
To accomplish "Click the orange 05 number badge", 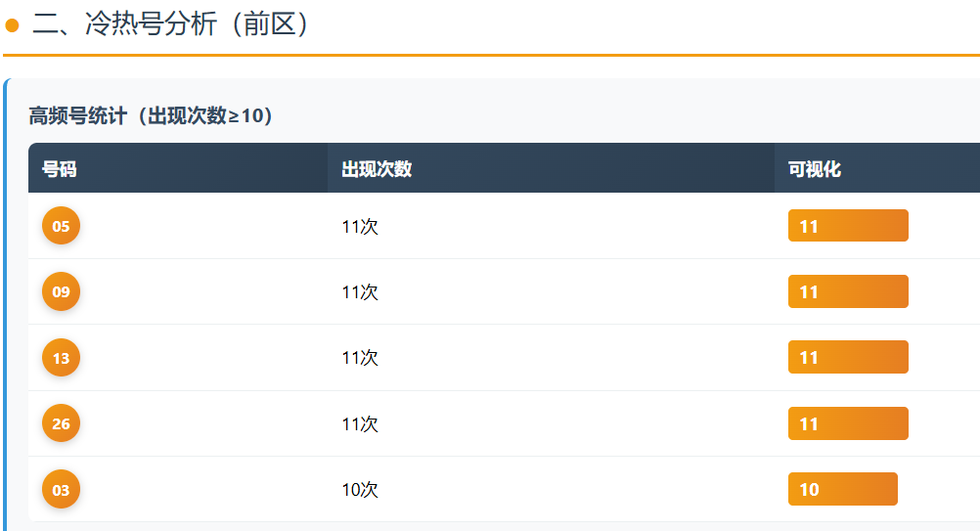I will 61,226.
